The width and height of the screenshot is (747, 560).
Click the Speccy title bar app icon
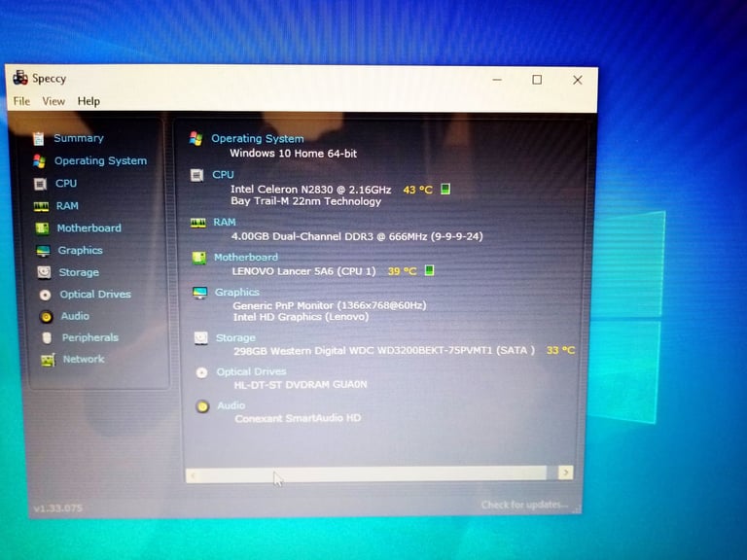tap(20, 77)
